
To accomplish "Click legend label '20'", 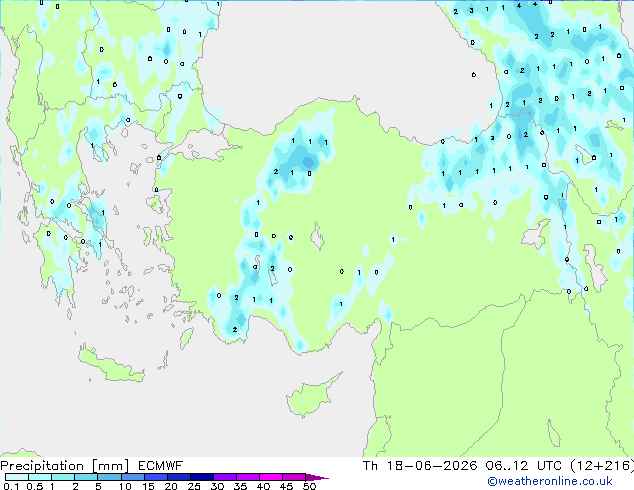I will pos(171,486).
